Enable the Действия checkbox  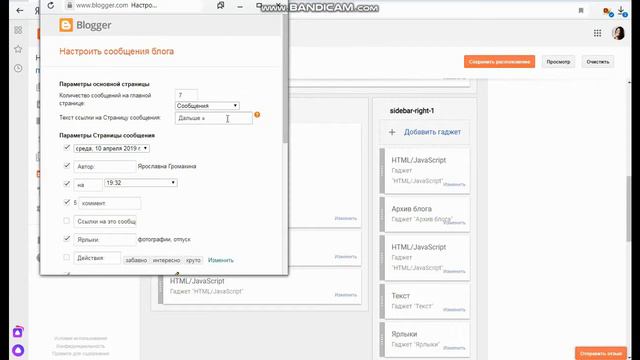coord(67,257)
